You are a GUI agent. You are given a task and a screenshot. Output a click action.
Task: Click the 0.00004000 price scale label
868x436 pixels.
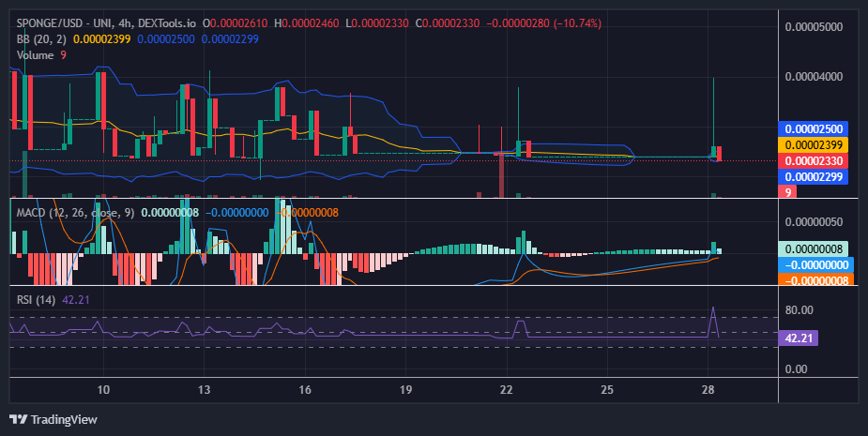814,76
